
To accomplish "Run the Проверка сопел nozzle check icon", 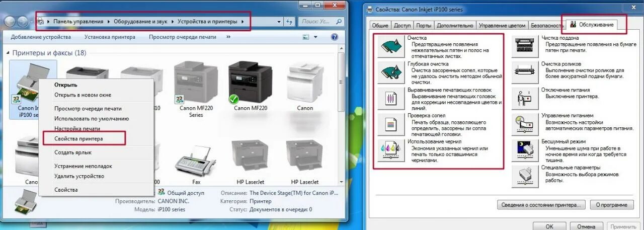I will (391, 124).
